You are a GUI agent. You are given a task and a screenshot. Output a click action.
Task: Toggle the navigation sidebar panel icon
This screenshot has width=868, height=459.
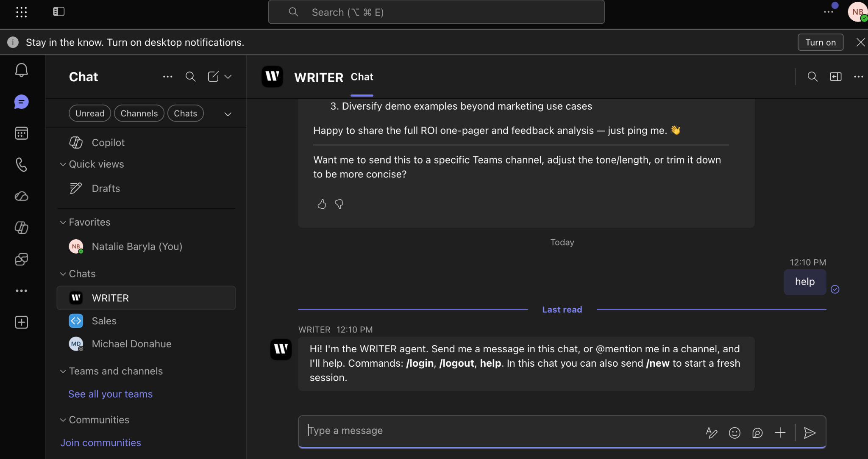[58, 11]
